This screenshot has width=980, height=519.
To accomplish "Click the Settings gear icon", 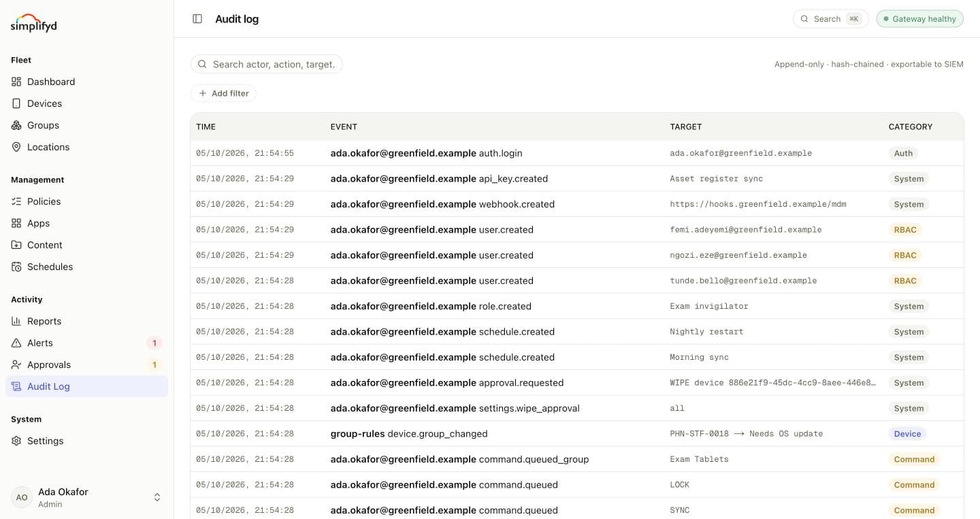I will [x=16, y=441].
